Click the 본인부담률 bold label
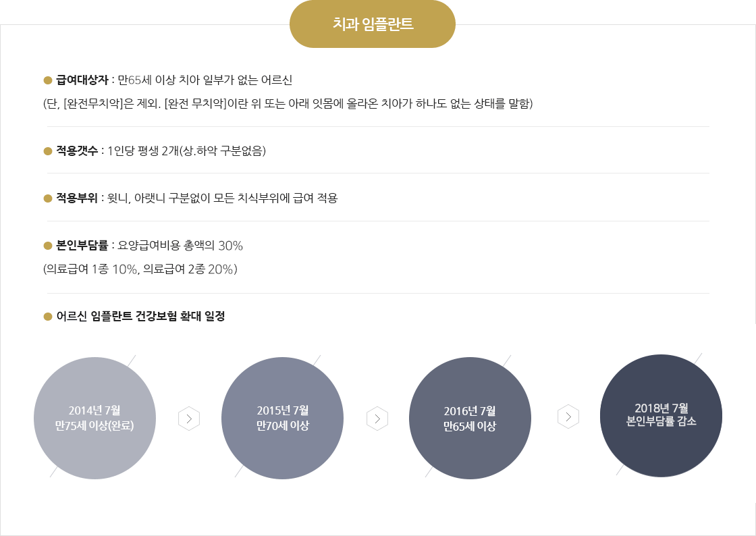This screenshot has height=536, width=756. tap(82, 245)
